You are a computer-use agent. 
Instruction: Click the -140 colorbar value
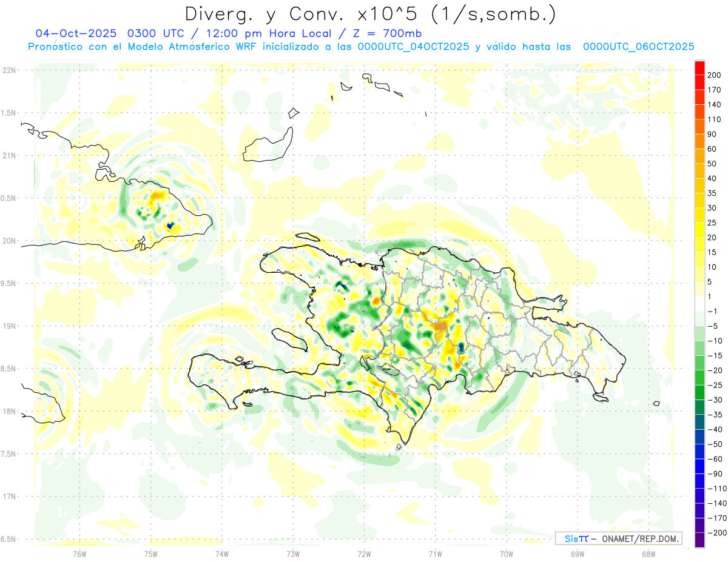(716, 503)
